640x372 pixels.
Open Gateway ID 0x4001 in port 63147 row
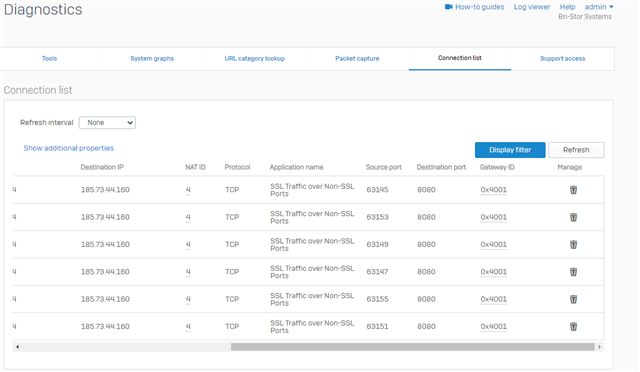[x=493, y=272]
